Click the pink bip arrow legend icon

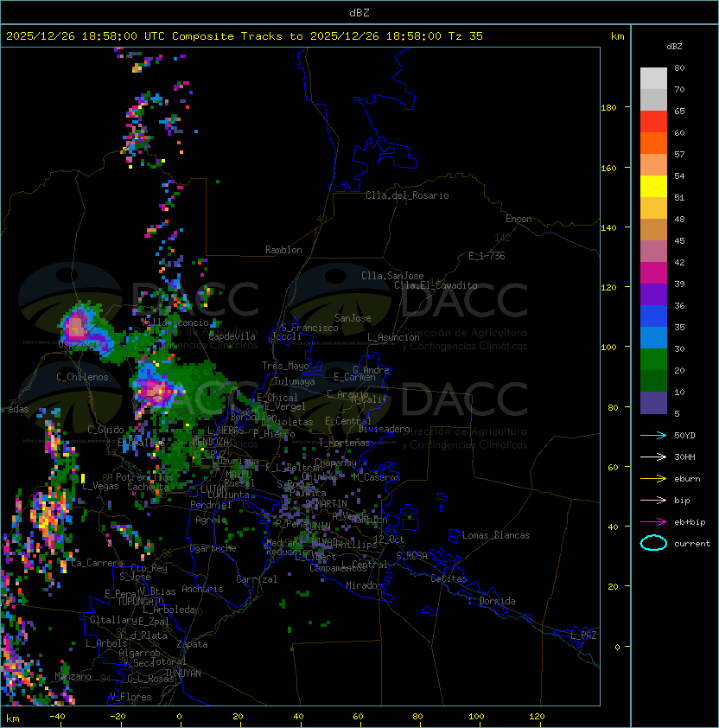(653, 500)
